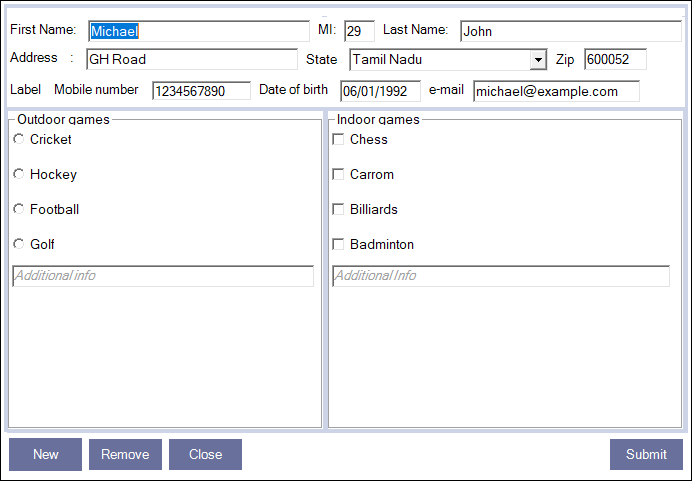This screenshot has width=692, height=481.
Task: Submit the form
Action: pyautogui.click(x=646, y=454)
